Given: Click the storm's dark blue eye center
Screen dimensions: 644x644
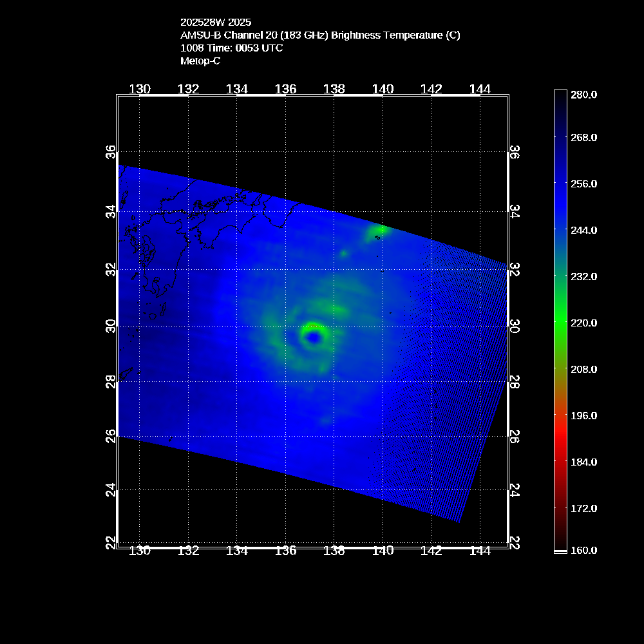Looking at the screenshot, I should [314, 337].
